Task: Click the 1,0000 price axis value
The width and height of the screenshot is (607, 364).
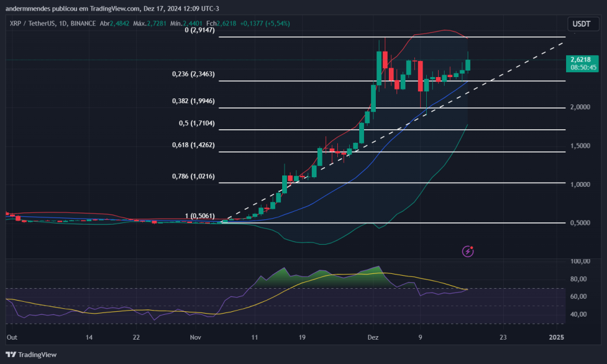Action: click(580, 185)
